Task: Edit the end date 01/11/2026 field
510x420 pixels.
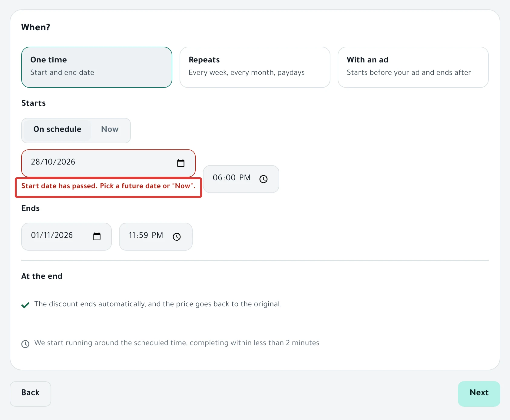Action: point(66,237)
